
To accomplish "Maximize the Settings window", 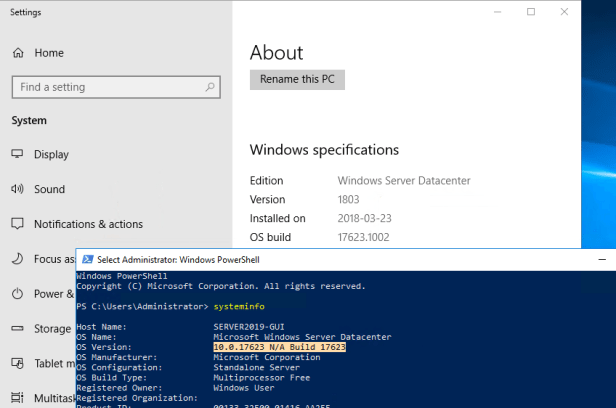I will pyautogui.click(x=531, y=12).
